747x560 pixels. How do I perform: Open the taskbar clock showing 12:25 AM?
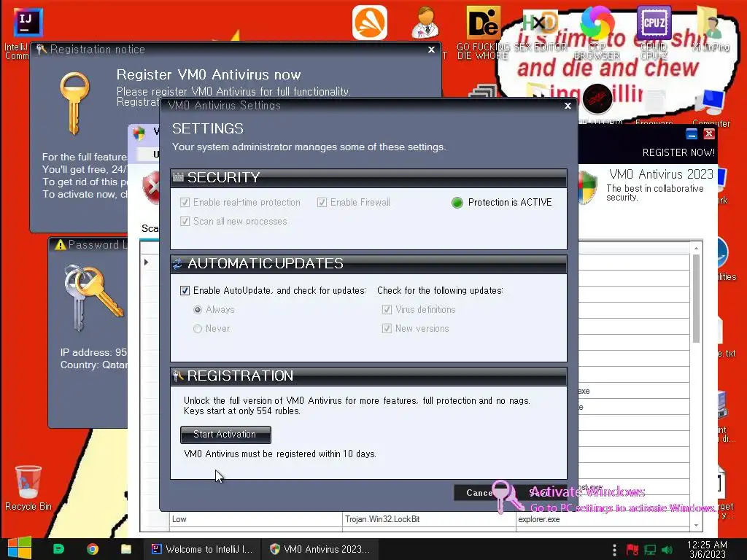(x=707, y=550)
